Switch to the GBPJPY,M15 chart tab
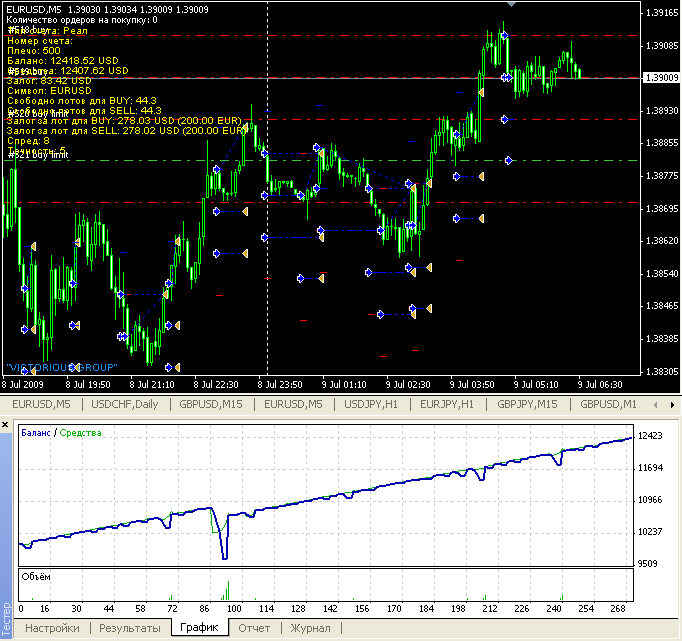The height and width of the screenshot is (641, 682). [x=527, y=404]
